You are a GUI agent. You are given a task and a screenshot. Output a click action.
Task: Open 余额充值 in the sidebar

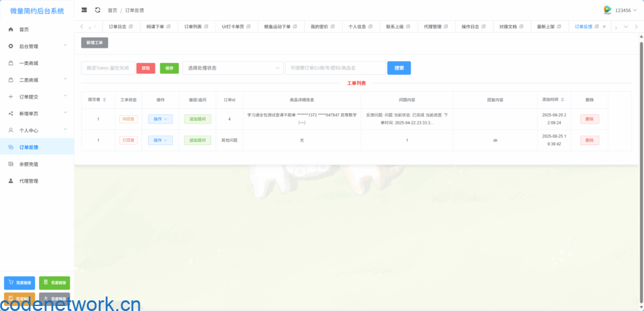[x=29, y=164]
